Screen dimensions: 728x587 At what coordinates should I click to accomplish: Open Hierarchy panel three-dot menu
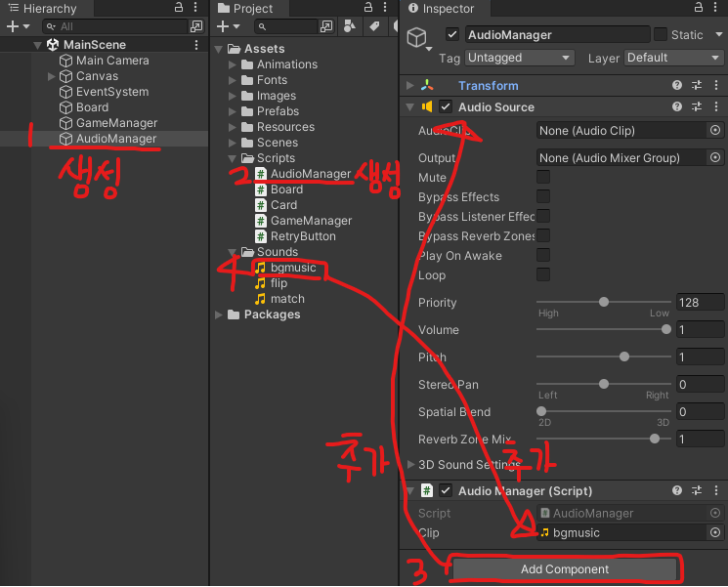[x=195, y=7]
